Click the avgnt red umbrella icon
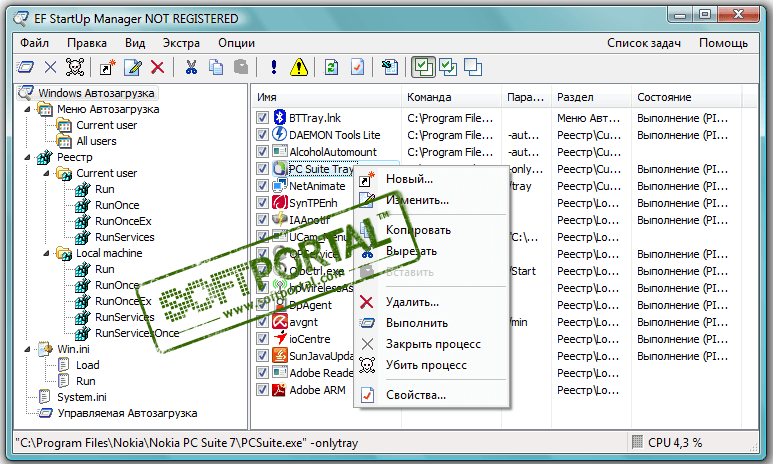This screenshot has height=464, width=773. tap(280, 321)
